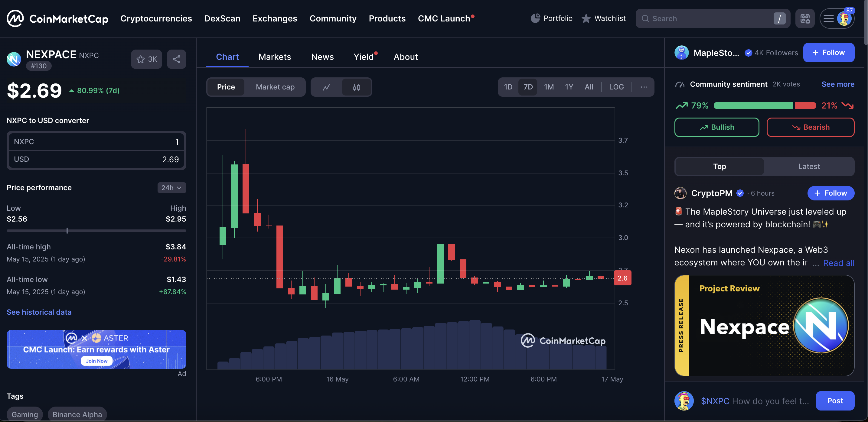868x422 pixels.
Task: Click the CoinMarketCap logo
Action: 58,18
